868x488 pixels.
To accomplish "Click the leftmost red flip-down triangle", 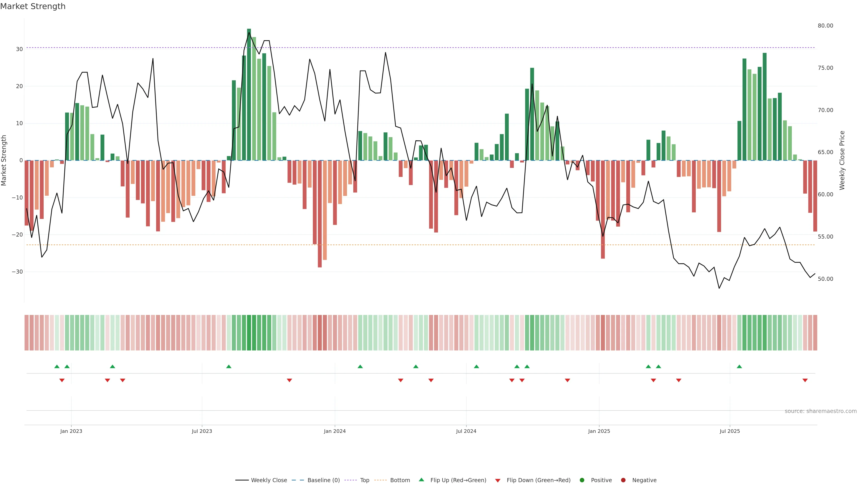I will (x=62, y=380).
